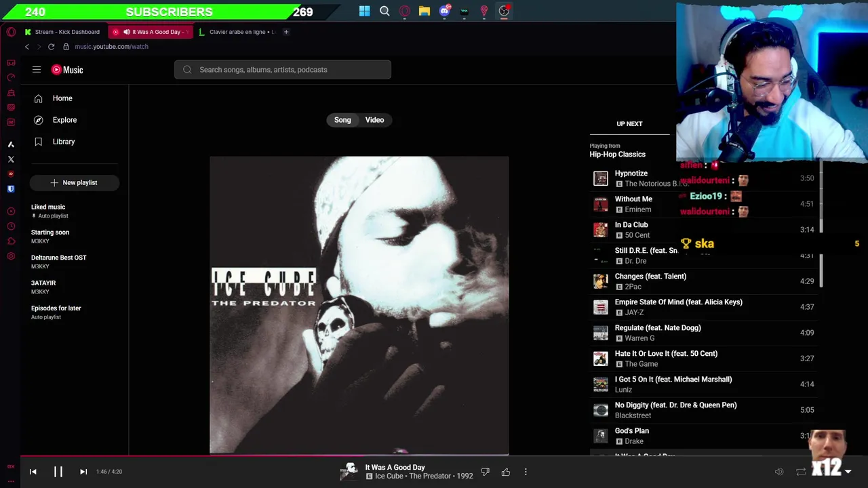868x488 pixels.
Task: Click the Hypnotize album thumbnail
Action: coord(601,178)
